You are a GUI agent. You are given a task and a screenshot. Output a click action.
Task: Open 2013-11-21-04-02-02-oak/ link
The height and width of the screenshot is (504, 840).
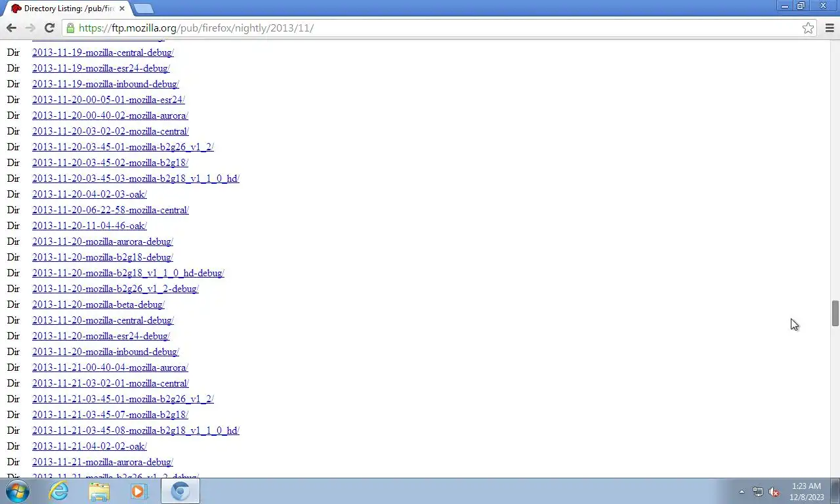[x=89, y=446]
